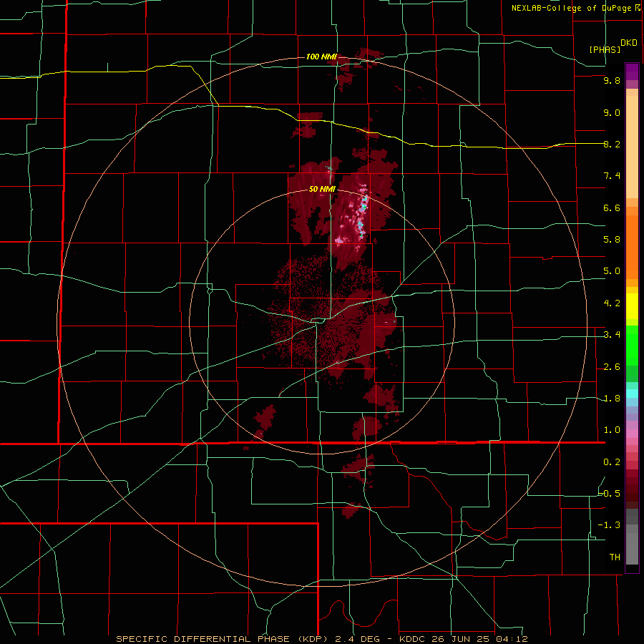Screen dimensions: 644x644
Task: Click the 1.8 scale value
Action: point(612,399)
